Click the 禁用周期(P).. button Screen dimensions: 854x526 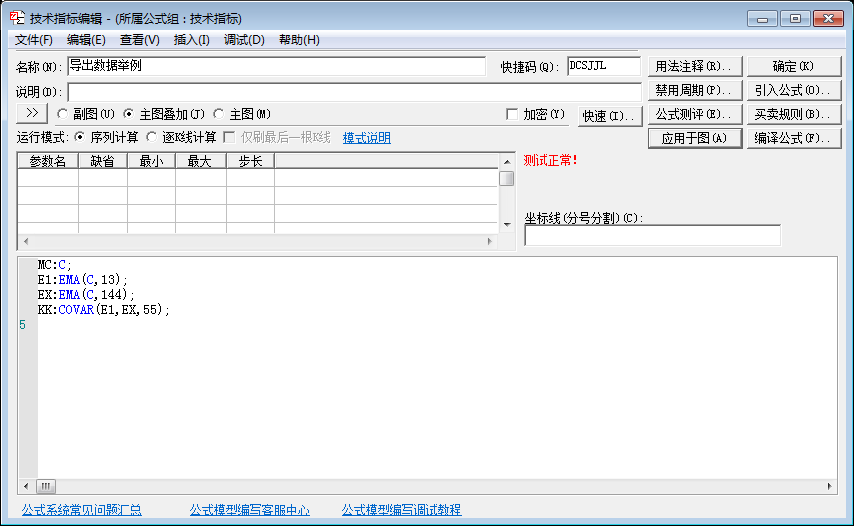click(x=694, y=90)
